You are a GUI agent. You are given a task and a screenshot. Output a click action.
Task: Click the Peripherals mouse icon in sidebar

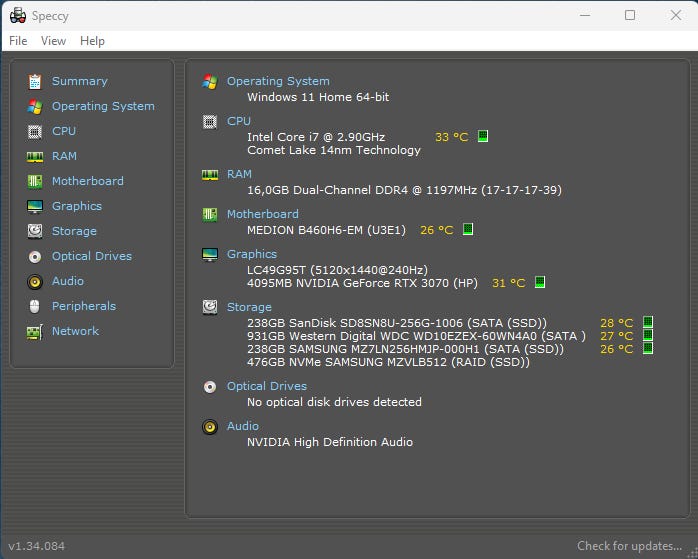(35, 307)
